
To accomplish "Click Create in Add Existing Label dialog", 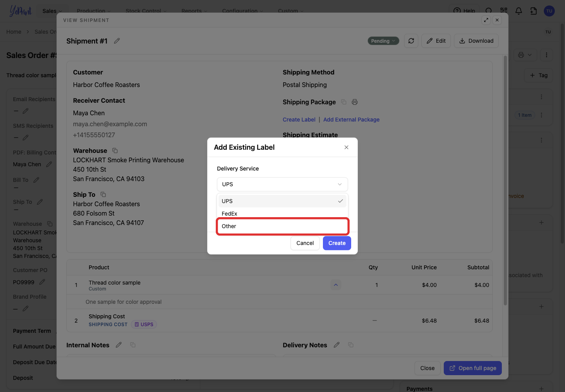I will click(337, 243).
